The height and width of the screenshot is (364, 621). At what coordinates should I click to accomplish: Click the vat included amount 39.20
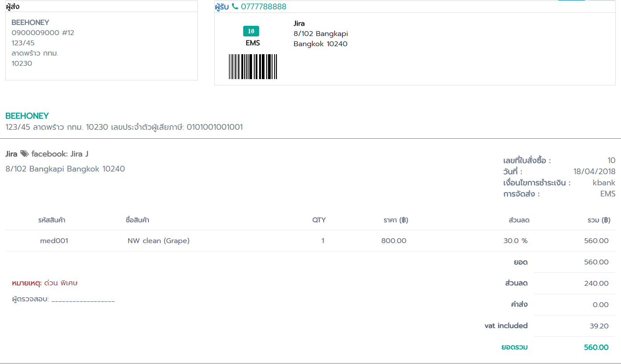point(599,326)
